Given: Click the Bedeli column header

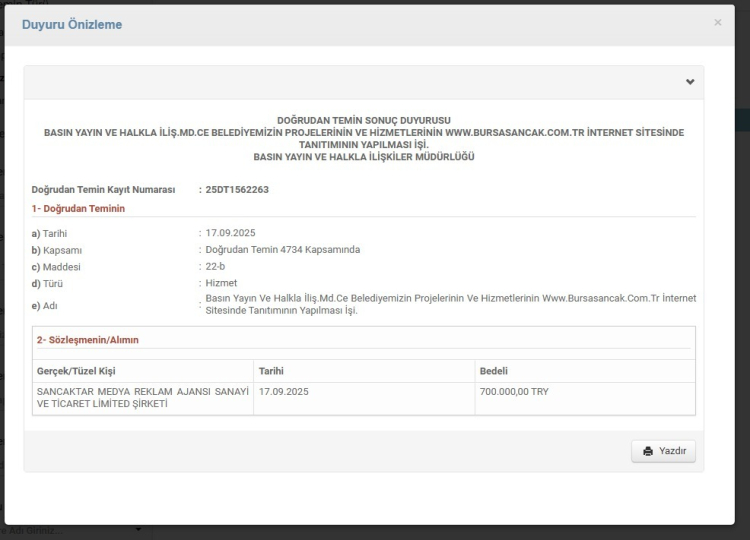Looking at the screenshot, I should [496, 371].
